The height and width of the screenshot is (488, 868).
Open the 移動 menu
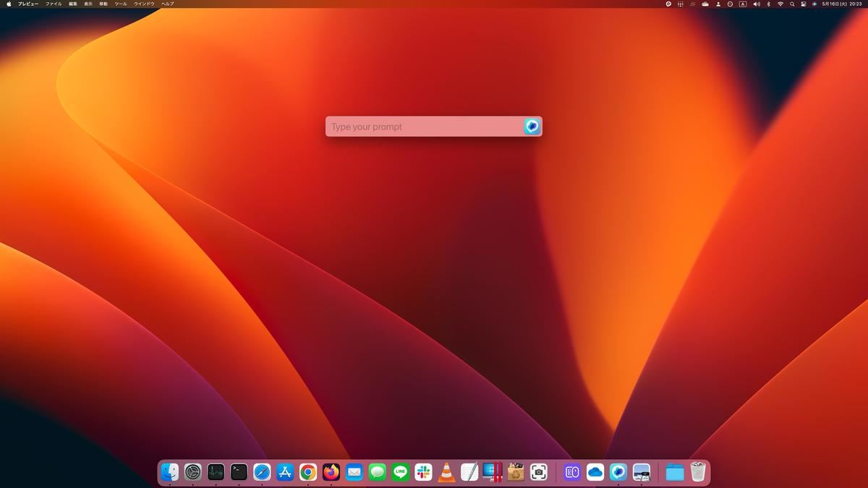point(103,4)
